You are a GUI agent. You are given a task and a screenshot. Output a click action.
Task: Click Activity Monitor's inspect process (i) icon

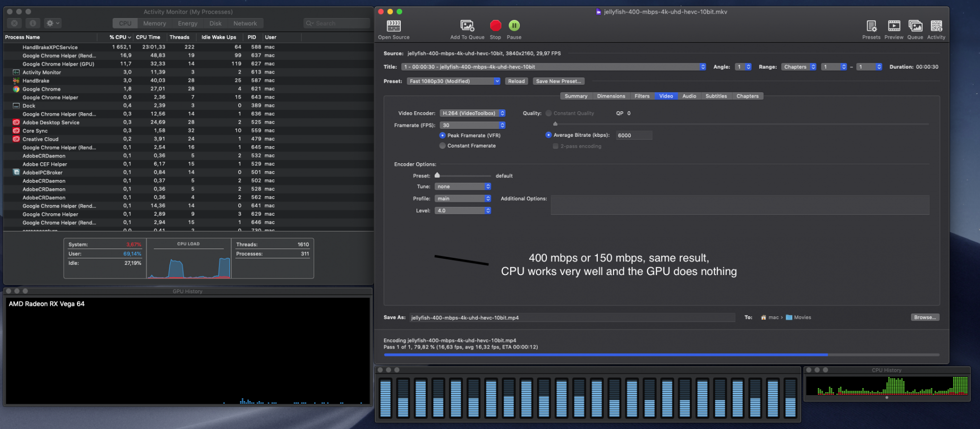tap(32, 23)
